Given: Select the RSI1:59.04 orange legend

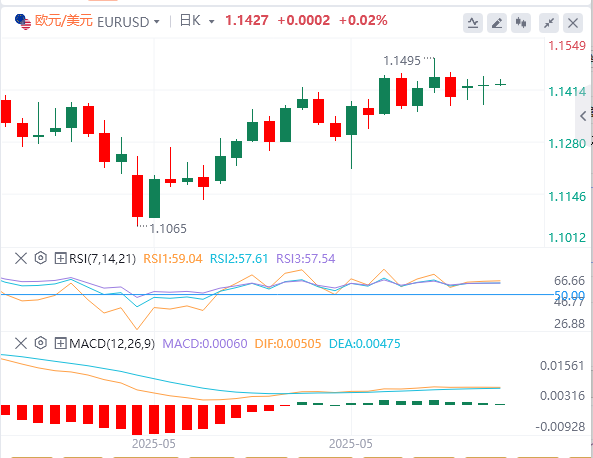Looking at the screenshot, I should (173, 259).
